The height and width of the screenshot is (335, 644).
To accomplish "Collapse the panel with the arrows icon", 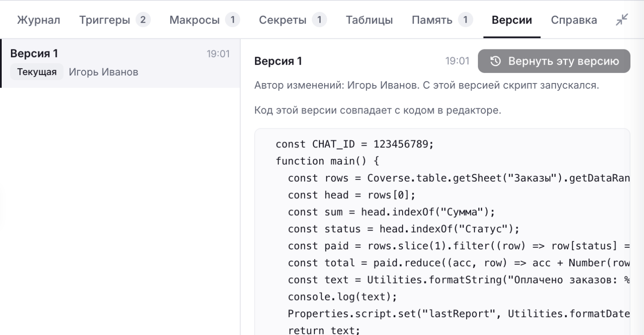I will tap(622, 20).
